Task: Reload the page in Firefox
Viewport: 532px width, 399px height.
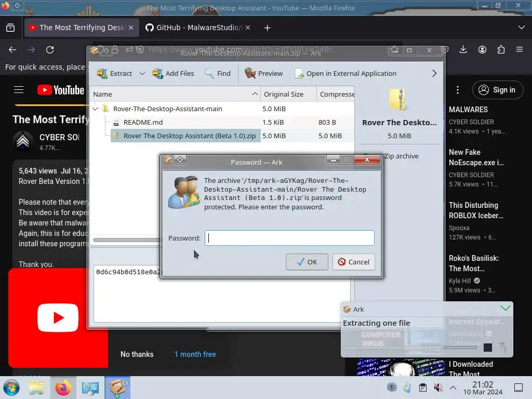Action: tap(50, 50)
